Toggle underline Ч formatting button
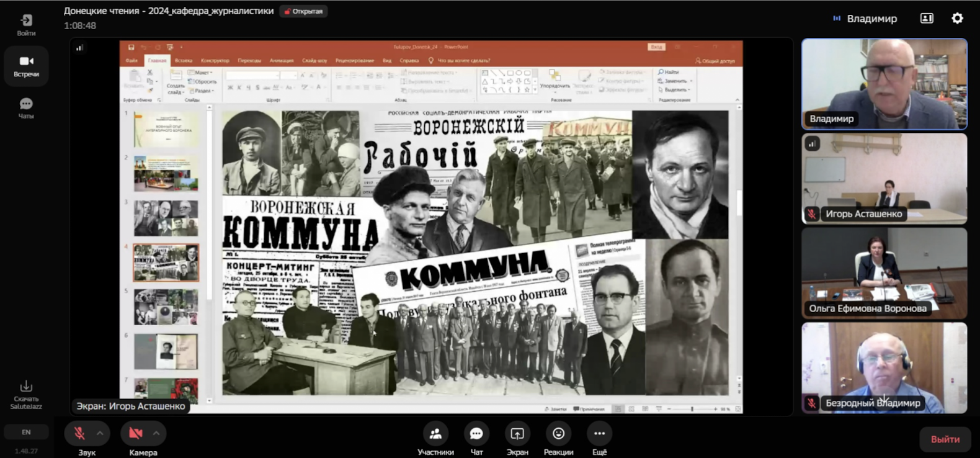Image resolution: width=980 pixels, height=458 pixels. click(249, 88)
